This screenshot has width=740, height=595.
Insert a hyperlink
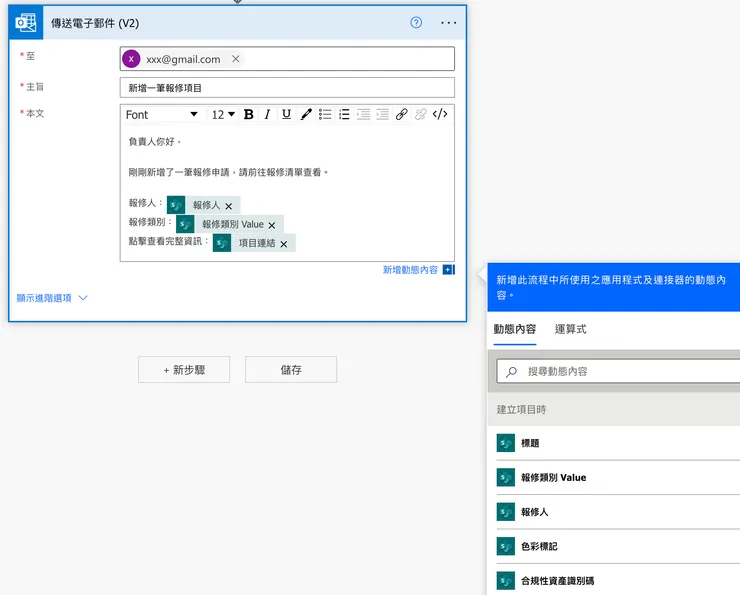tap(402, 114)
